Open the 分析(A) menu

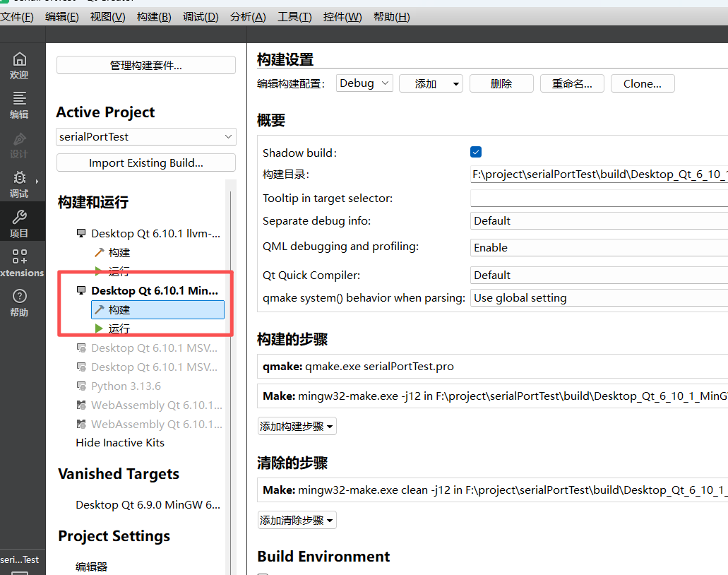[248, 17]
